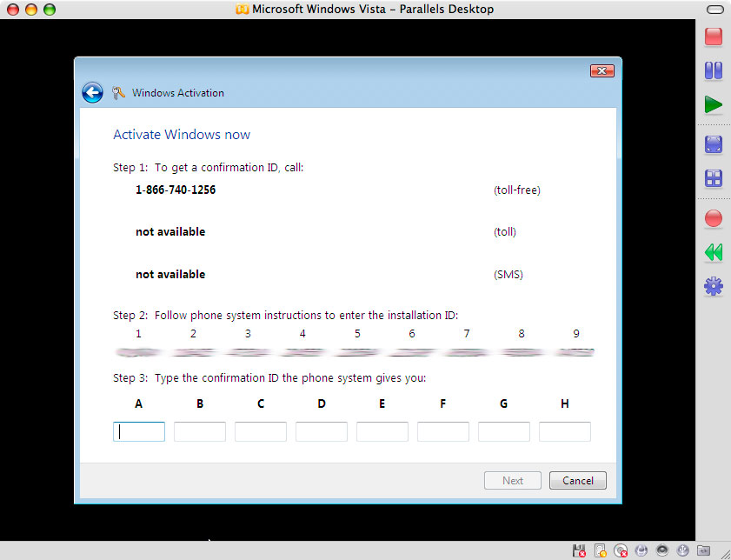Click the toolbar toggle pill in title bar
This screenshot has width=731, height=560.
click(x=715, y=10)
